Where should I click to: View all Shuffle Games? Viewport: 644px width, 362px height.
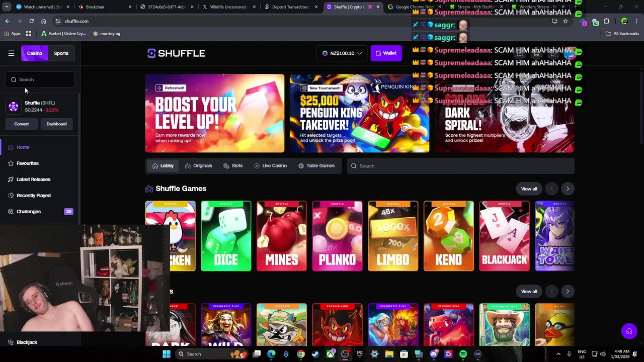(529, 189)
